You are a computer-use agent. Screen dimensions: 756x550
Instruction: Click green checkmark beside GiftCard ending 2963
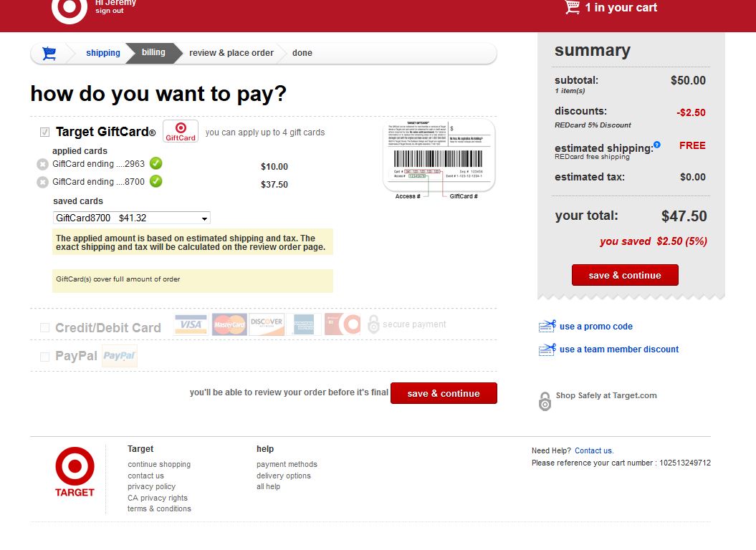pos(155,163)
